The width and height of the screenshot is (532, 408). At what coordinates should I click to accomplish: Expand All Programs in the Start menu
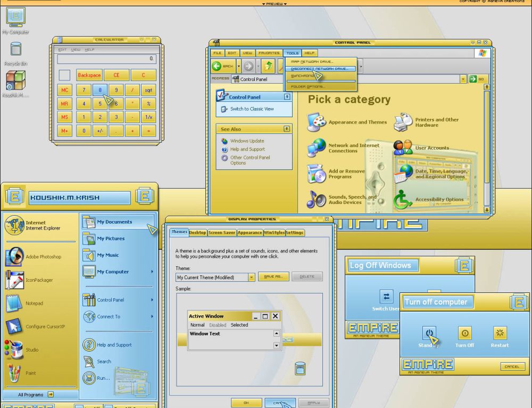coord(35,395)
